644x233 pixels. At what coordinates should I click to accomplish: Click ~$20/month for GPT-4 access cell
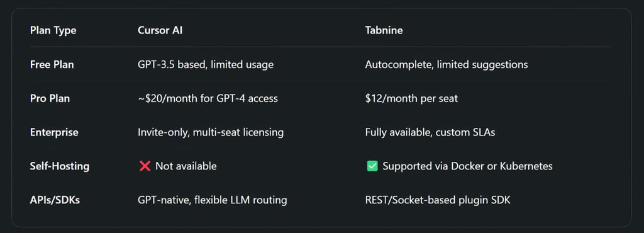point(208,99)
